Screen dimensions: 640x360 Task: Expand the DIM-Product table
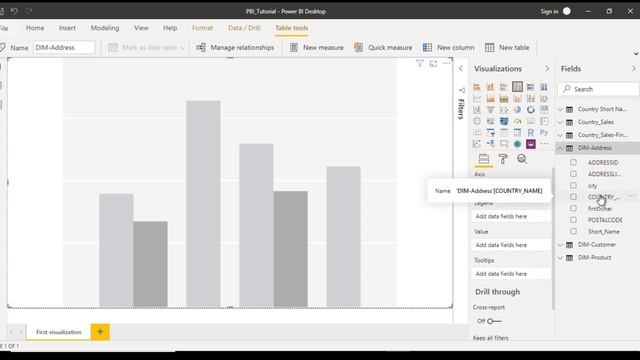click(560, 258)
